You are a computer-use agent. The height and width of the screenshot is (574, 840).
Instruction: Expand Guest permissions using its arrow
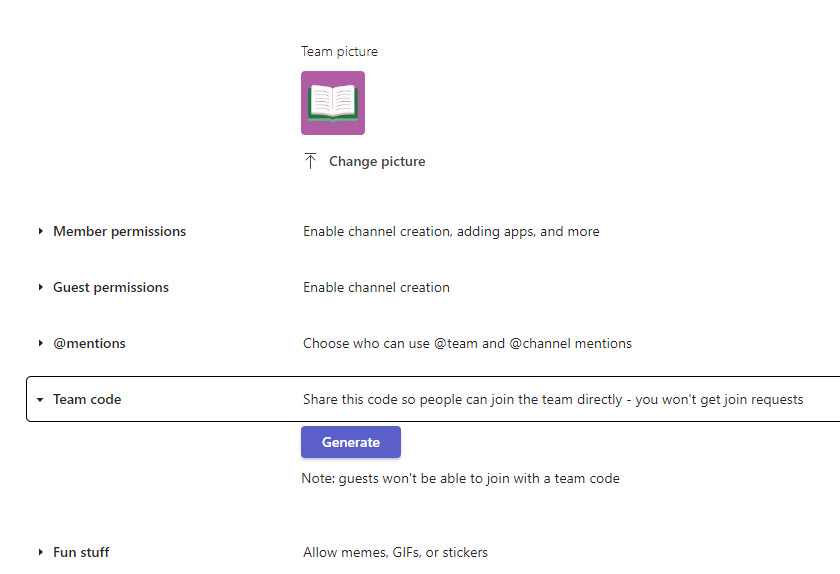[x=41, y=287]
